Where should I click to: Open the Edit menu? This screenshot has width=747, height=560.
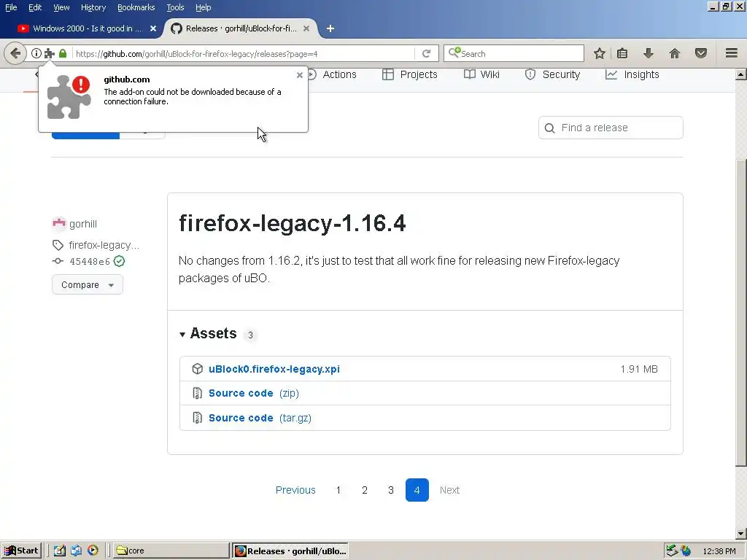[x=35, y=7]
